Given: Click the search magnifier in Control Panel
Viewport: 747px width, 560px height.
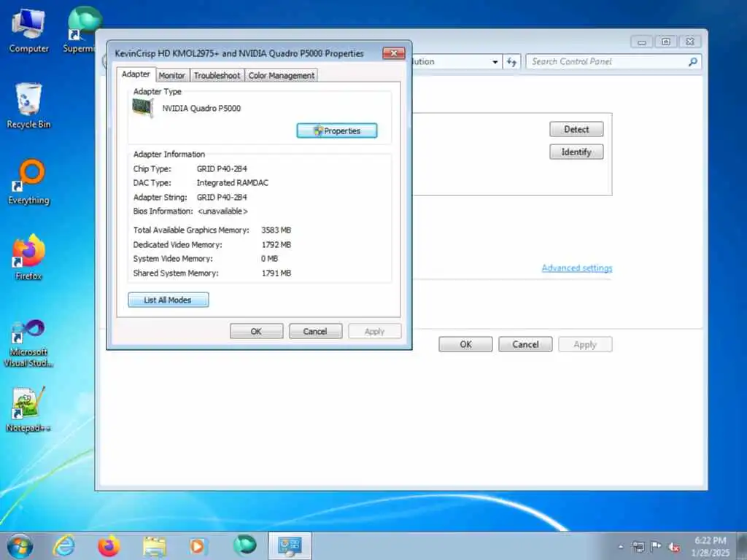Looking at the screenshot, I should (x=693, y=61).
